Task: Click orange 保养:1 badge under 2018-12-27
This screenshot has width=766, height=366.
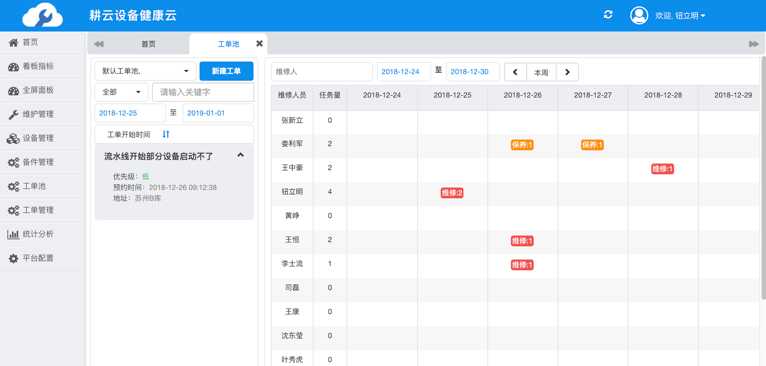Action: tap(592, 145)
